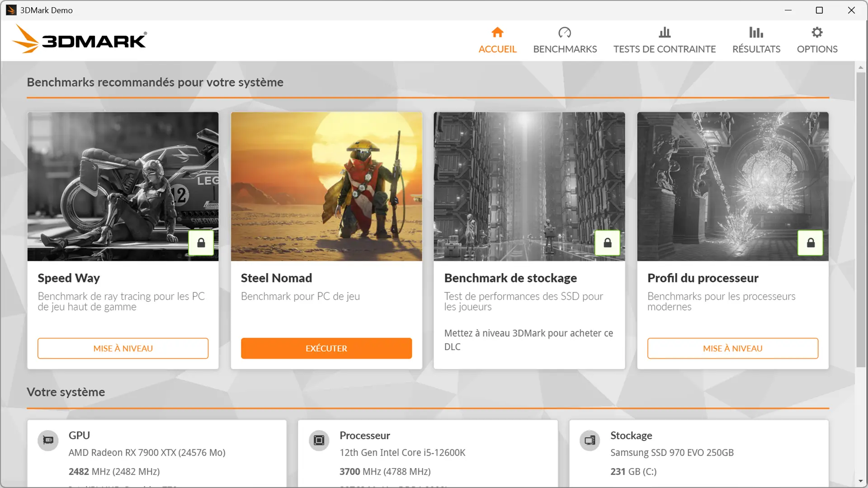This screenshot has height=488, width=868.
Task: Click the Processeur chip icon
Action: (x=319, y=440)
